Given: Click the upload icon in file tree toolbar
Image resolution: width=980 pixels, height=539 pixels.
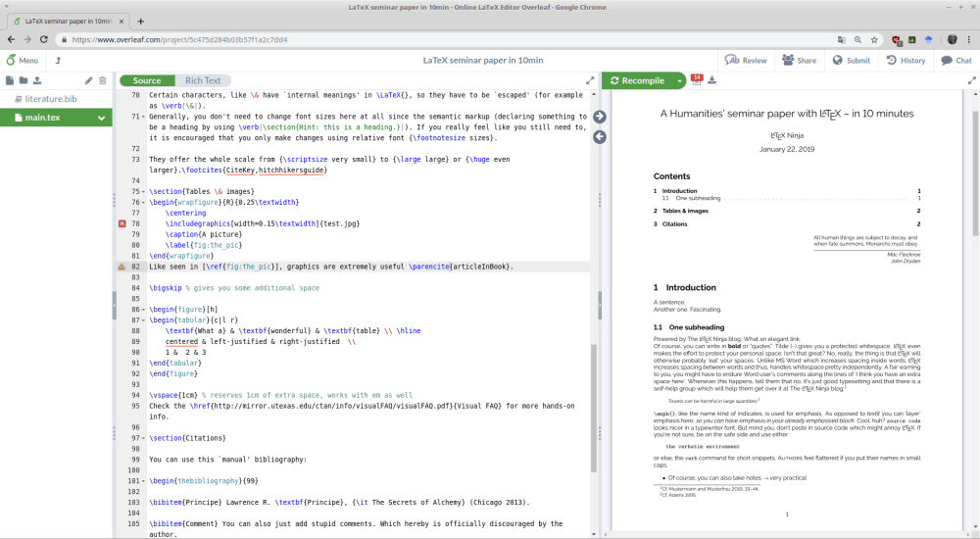Looking at the screenshot, I should 37,80.
